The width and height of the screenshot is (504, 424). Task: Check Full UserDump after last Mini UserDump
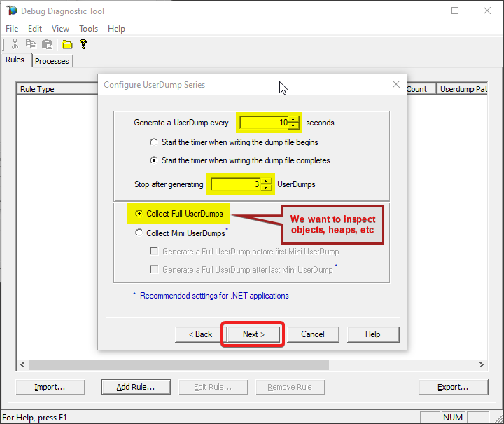click(154, 269)
